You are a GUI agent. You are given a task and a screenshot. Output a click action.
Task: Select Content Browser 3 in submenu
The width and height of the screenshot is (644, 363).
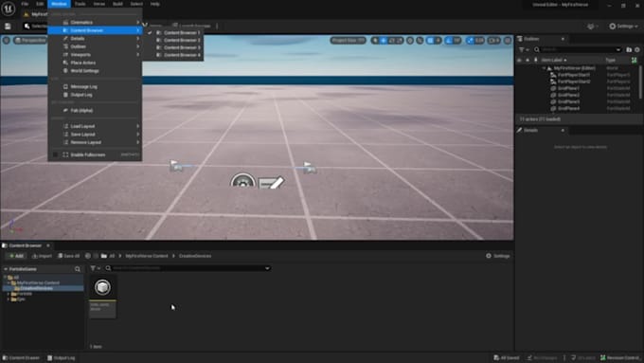(x=173, y=47)
